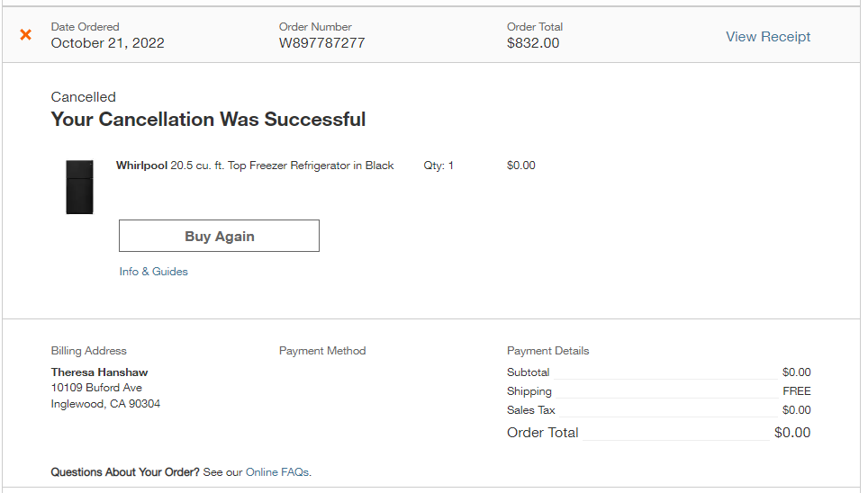Click the October 21, 2022 order date

coord(107,43)
